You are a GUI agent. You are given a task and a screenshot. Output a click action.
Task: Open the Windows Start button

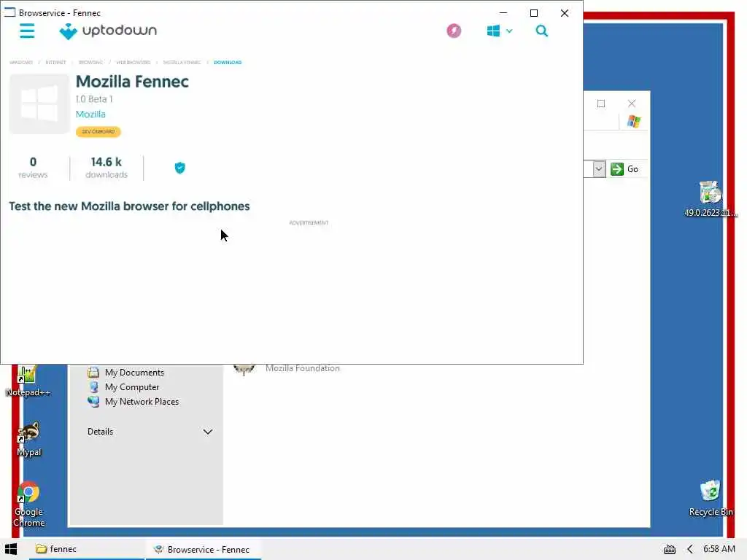click(x=11, y=549)
